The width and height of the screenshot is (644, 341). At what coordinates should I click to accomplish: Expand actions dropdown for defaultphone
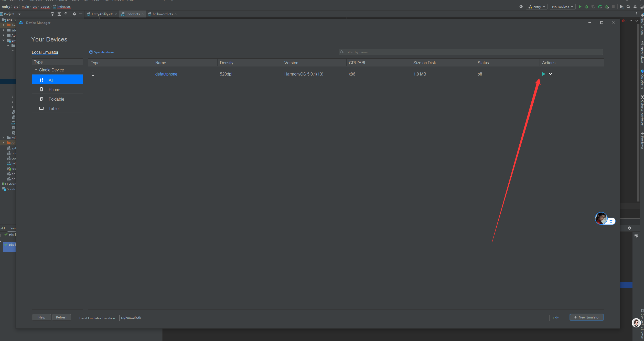(x=551, y=74)
